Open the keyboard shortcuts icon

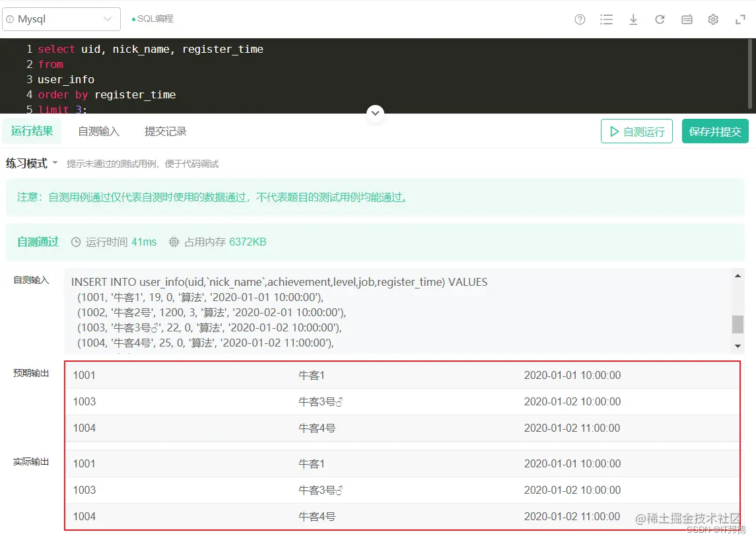click(687, 19)
